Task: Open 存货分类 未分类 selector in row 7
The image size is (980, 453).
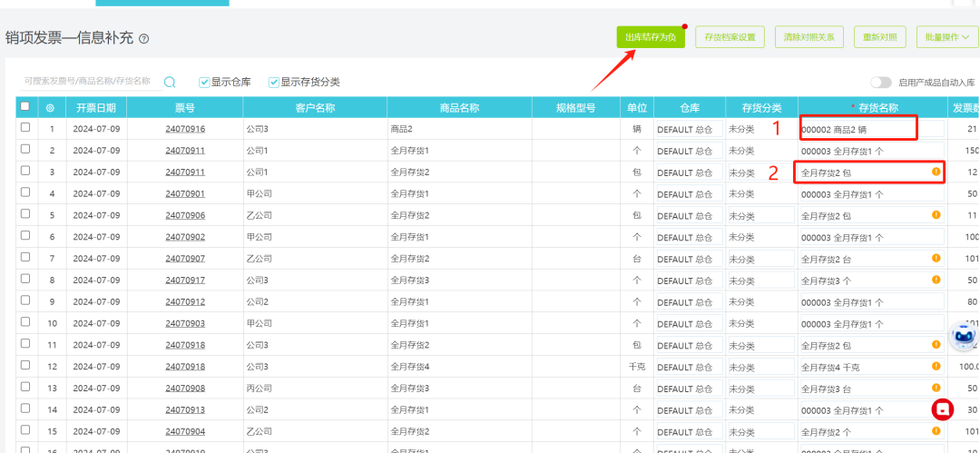Action: pyautogui.click(x=761, y=259)
